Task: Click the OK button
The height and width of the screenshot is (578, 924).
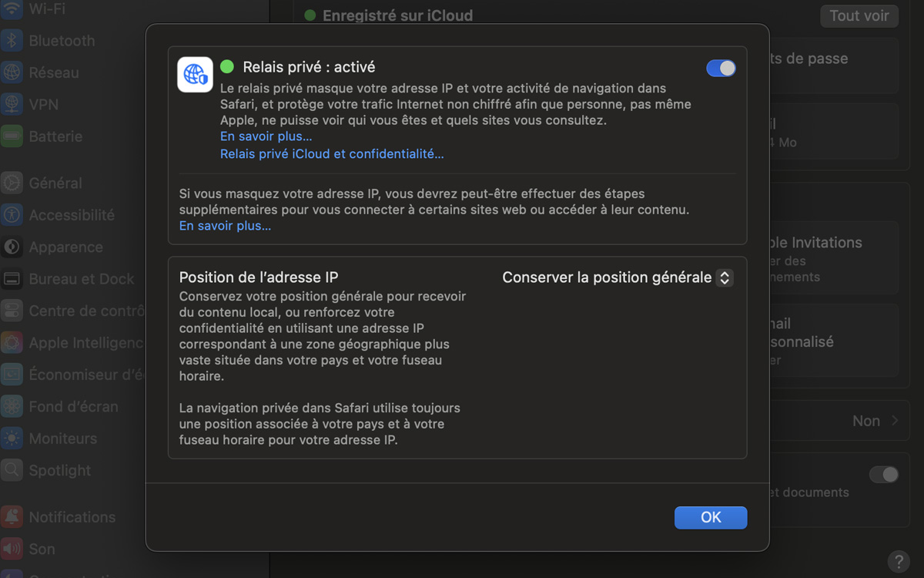Action: 710,517
